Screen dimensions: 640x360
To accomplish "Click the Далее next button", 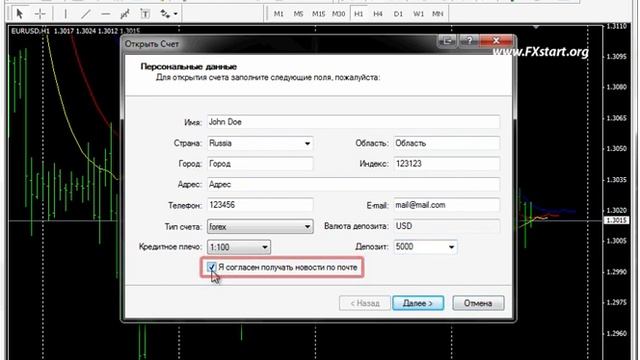I will pyautogui.click(x=418, y=303).
